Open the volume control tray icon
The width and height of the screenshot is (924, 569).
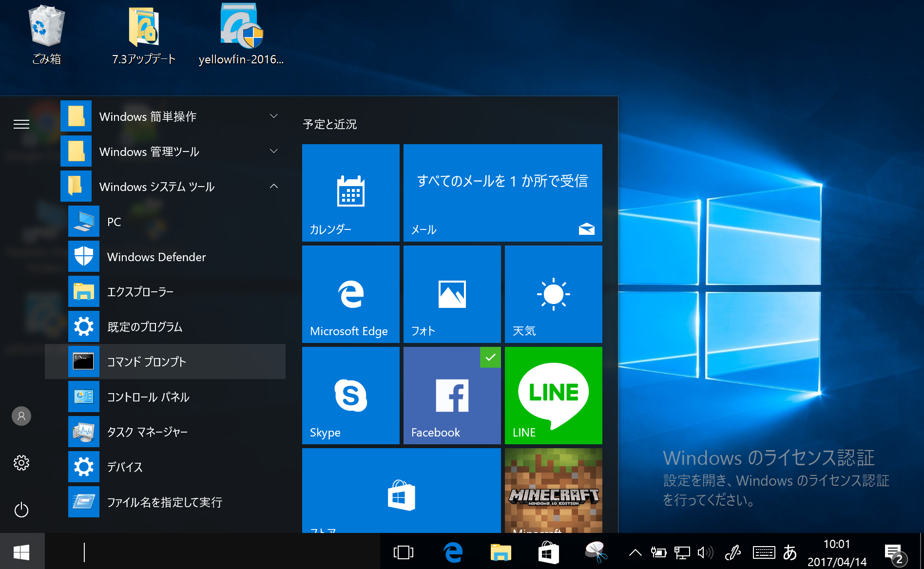tap(705, 552)
